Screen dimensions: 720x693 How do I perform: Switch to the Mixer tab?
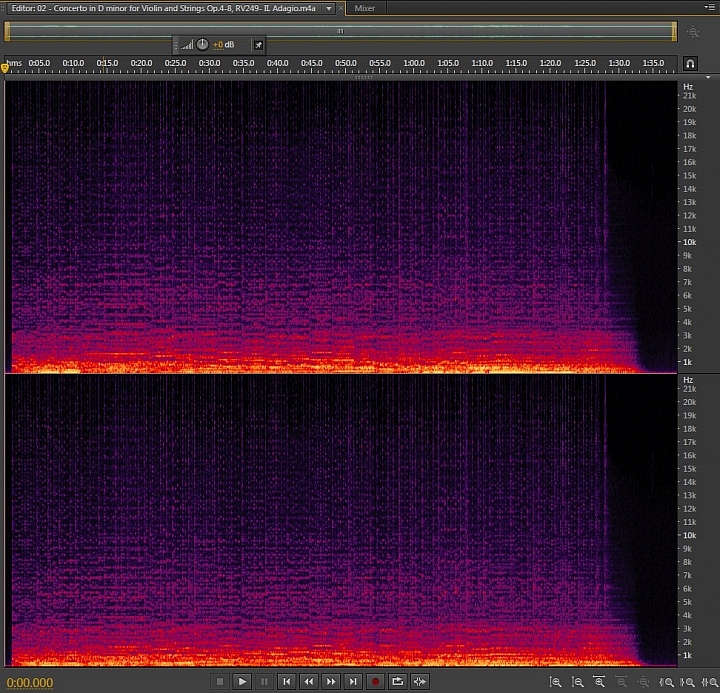[365, 8]
